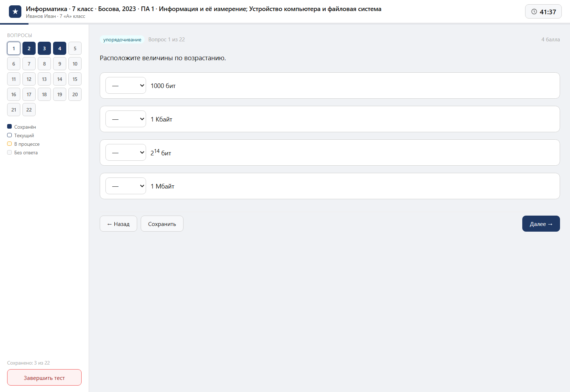Screen dimensions: 570x392
Task: Open the order dropdown for 2¹⁴ бит
Action: pos(126,153)
